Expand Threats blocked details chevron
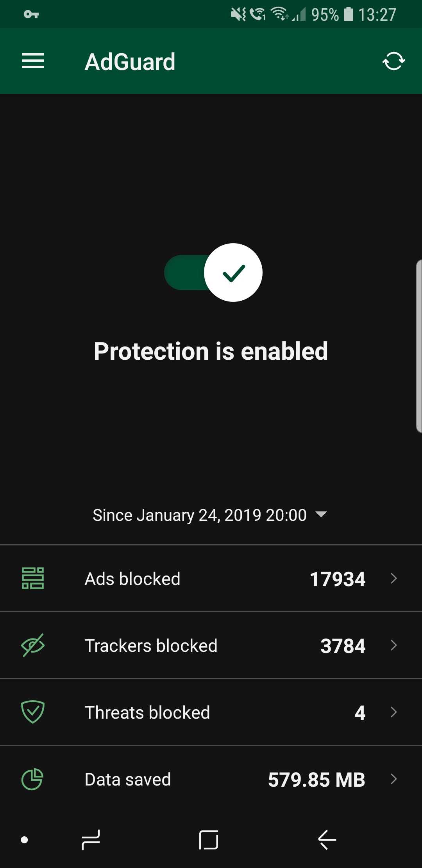This screenshot has width=422, height=868. click(394, 712)
